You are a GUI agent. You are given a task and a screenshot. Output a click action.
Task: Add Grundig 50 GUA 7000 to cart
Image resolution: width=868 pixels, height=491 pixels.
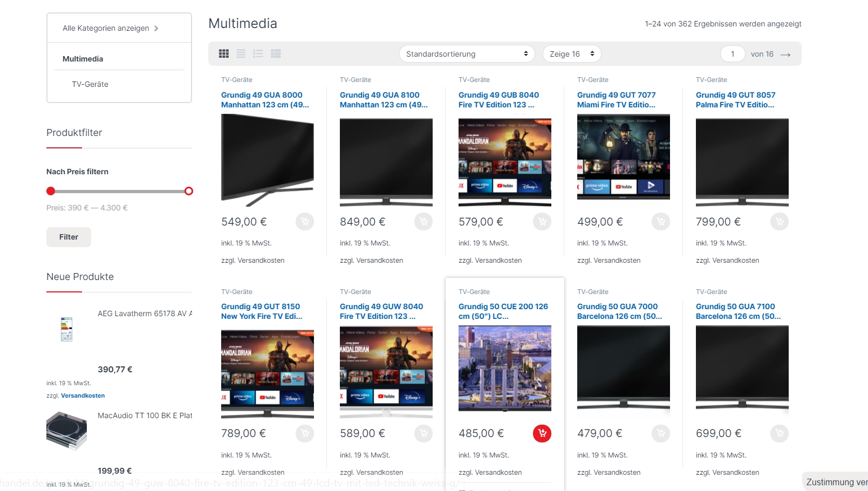point(661,433)
